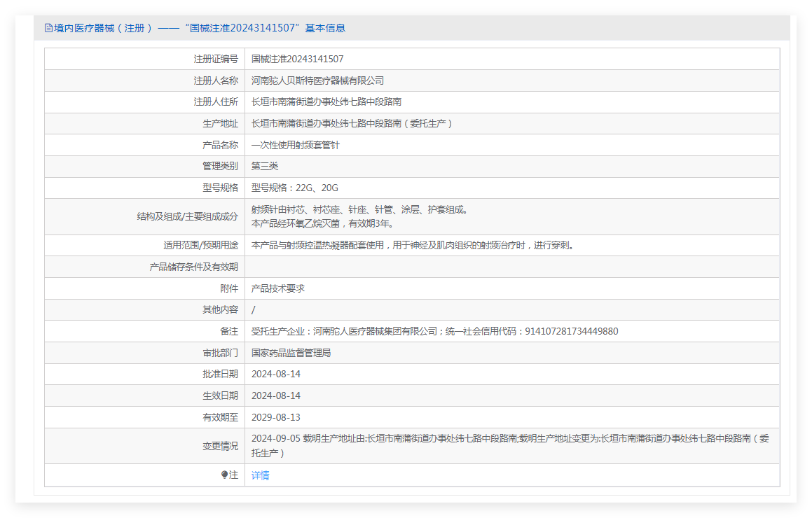Click the 产品储存条件及有效期 row label
Image resolution: width=812 pixels, height=518 pixels.
click(x=193, y=267)
